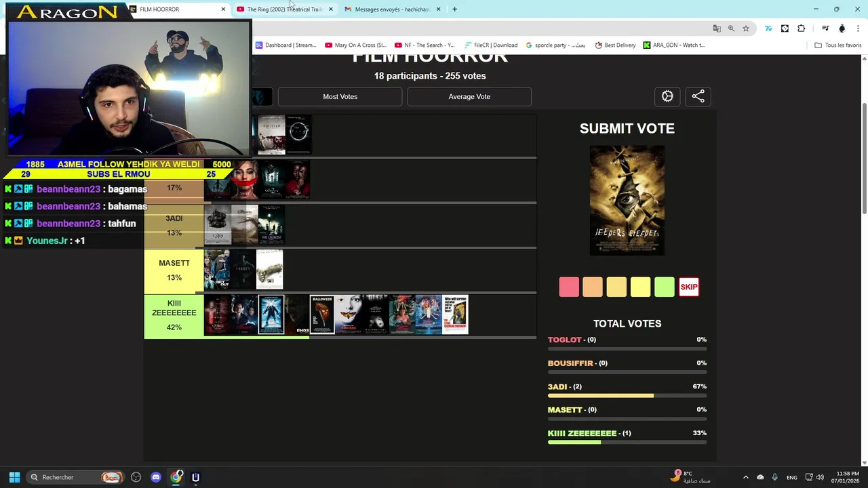Select the Get Out poster in MASETT tier
This screenshot has height=488, width=868.
click(217, 270)
